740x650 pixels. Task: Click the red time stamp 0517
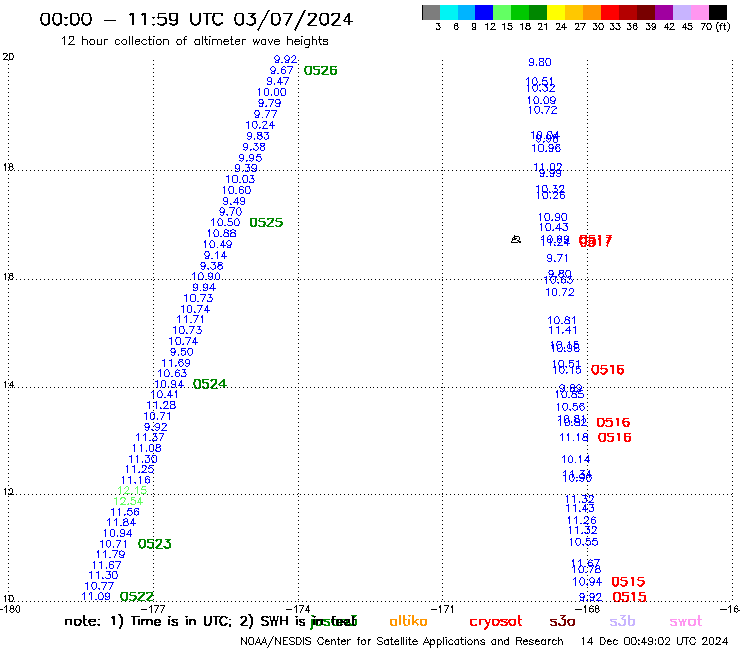(x=596, y=241)
